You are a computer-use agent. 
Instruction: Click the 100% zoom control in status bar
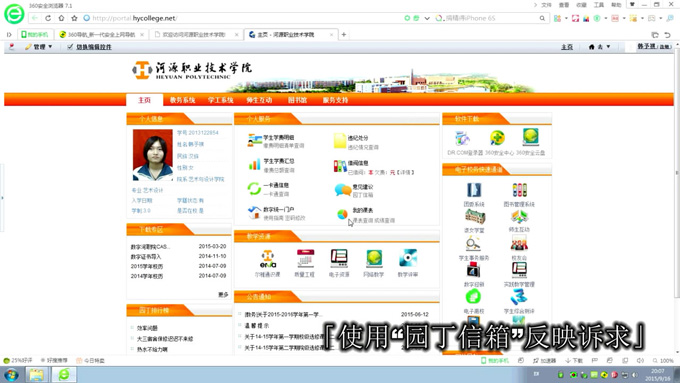[663, 360]
